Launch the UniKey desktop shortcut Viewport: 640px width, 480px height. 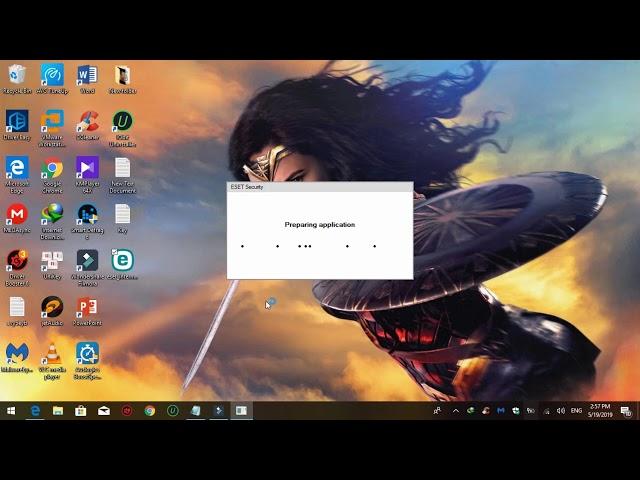pyautogui.click(x=52, y=264)
